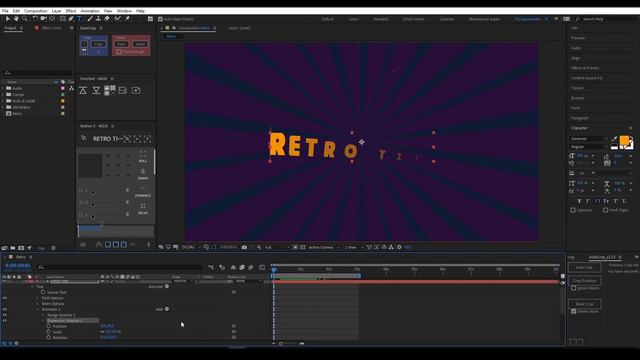Open the Active Camera view dropdown

coord(324,247)
